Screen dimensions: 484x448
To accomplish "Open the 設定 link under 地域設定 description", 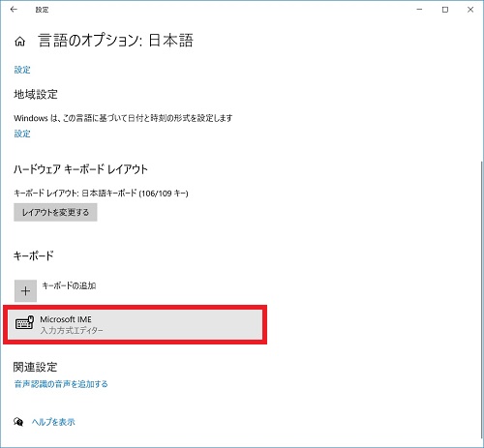I will 22,134.
